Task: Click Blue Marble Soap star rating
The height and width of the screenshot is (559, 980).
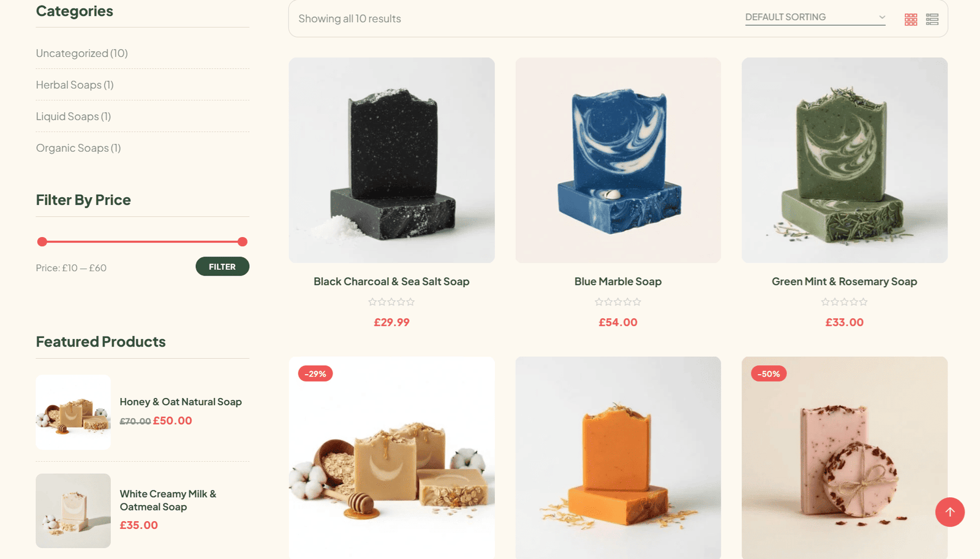Action: coord(618,302)
